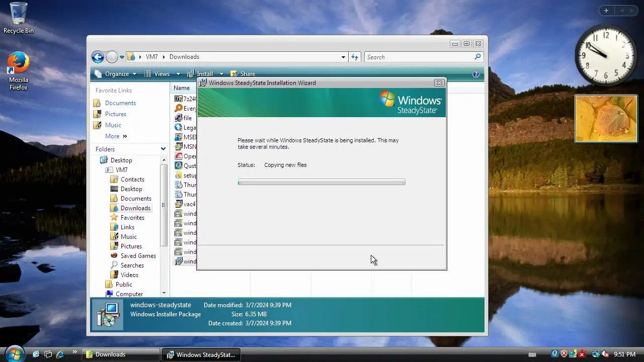
Task: Expand Quick Launch overflow chevron
Action: tap(75, 352)
